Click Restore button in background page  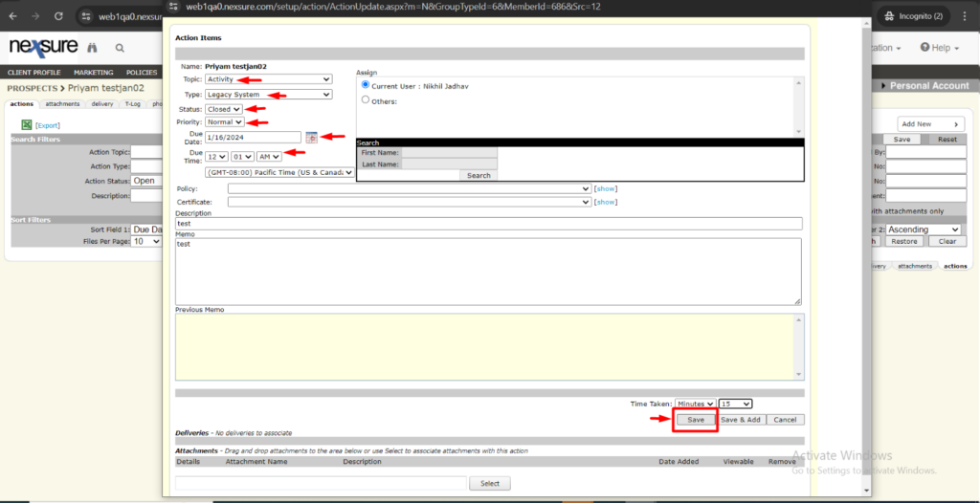903,241
